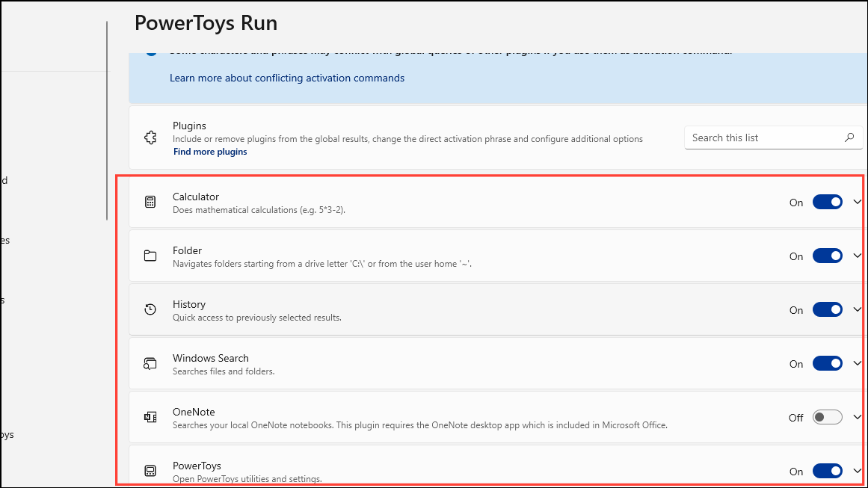Viewport: 868px width, 488px height.
Task: Open the Find more plugins link
Action: point(210,152)
